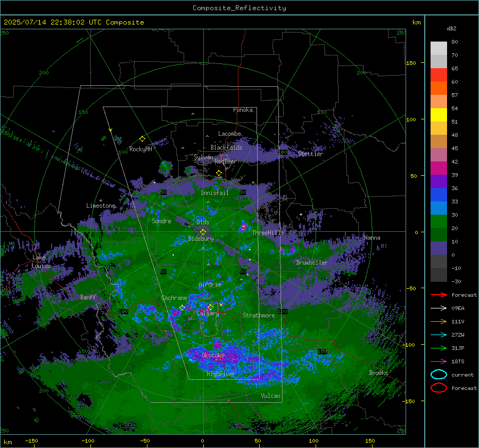Click the 18TS legend text
This screenshot has width=479, height=448.
[x=458, y=362]
